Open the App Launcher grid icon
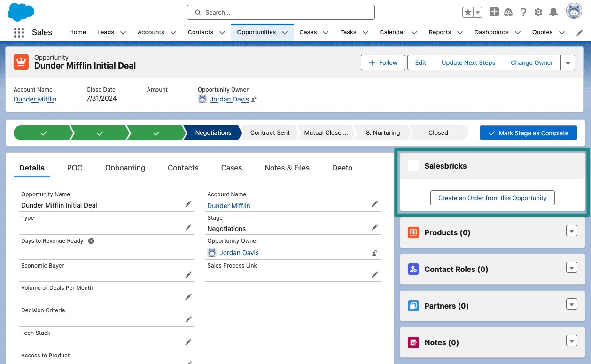The image size is (591, 364). tap(19, 32)
